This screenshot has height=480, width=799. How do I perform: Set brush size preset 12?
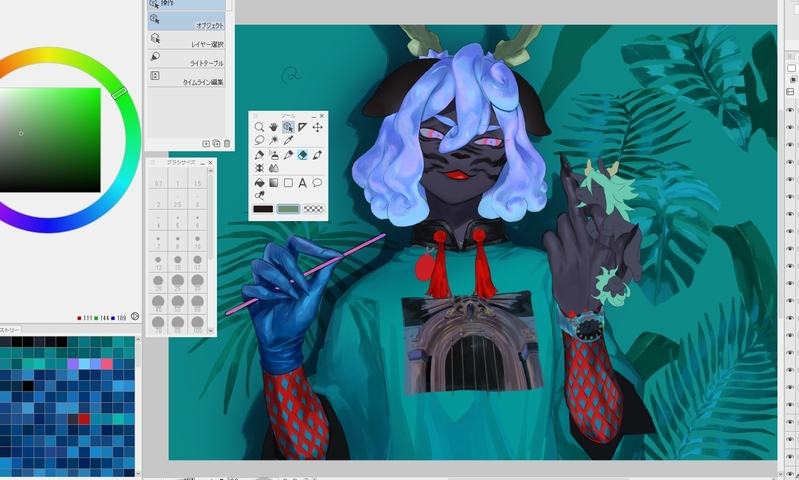click(158, 262)
